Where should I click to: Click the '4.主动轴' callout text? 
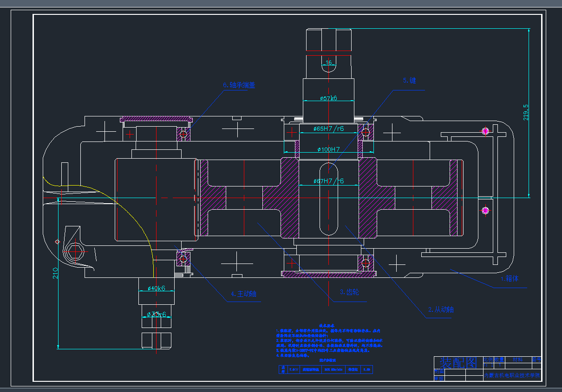(243, 294)
